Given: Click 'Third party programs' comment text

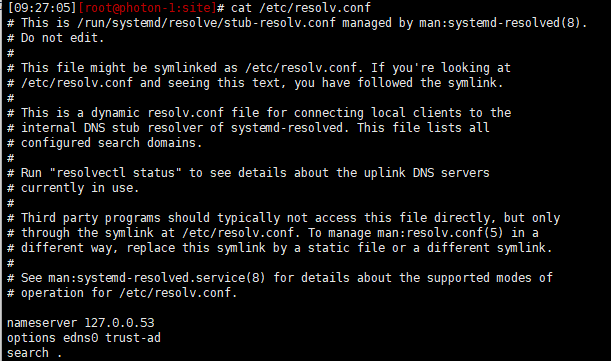Looking at the screenshot, I should [x=91, y=218].
